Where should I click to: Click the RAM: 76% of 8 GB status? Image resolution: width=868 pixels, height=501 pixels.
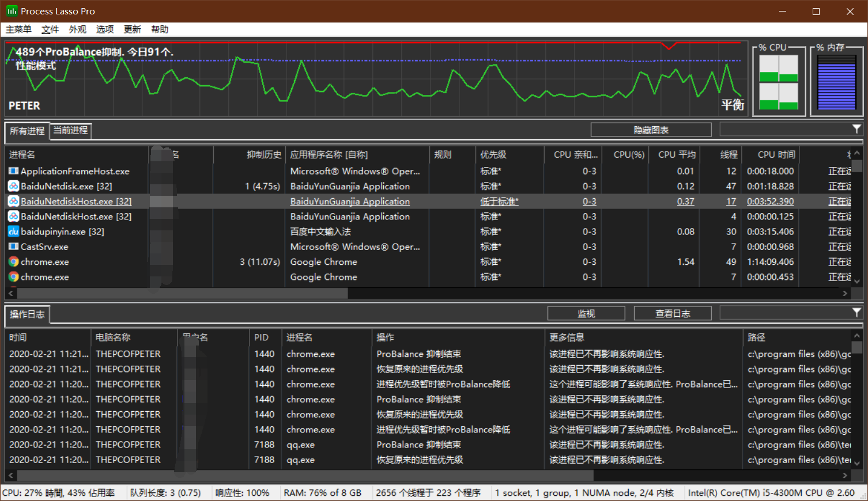pos(322,493)
